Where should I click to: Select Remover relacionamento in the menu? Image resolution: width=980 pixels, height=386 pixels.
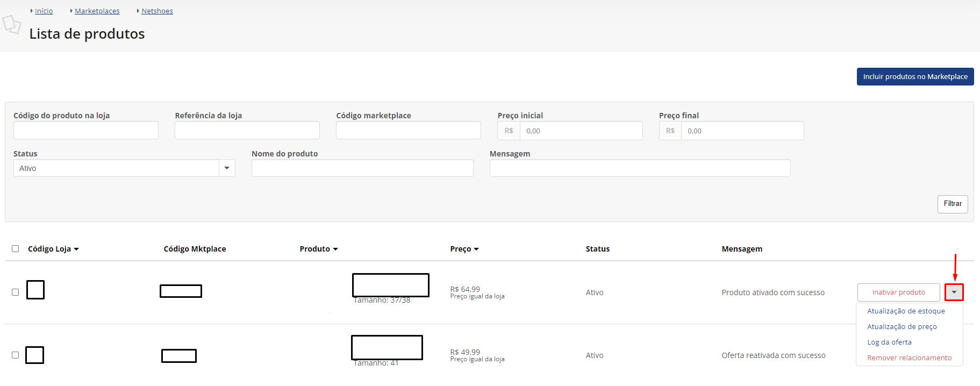point(909,358)
